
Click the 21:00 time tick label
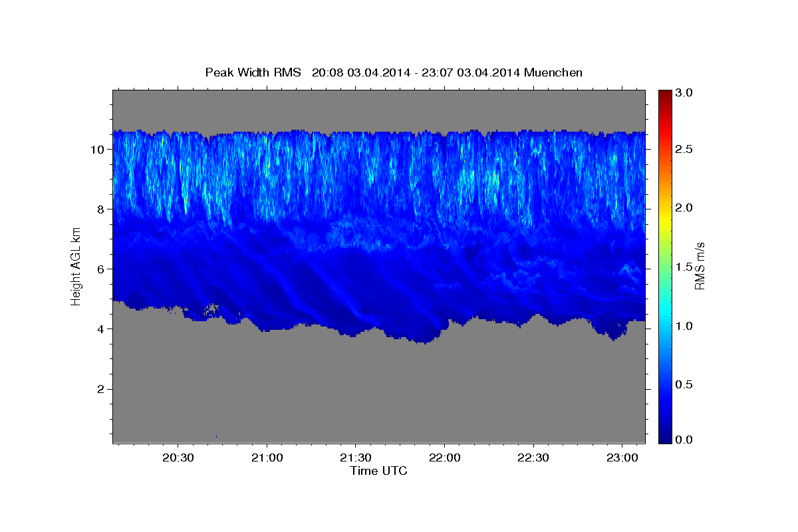(267, 458)
